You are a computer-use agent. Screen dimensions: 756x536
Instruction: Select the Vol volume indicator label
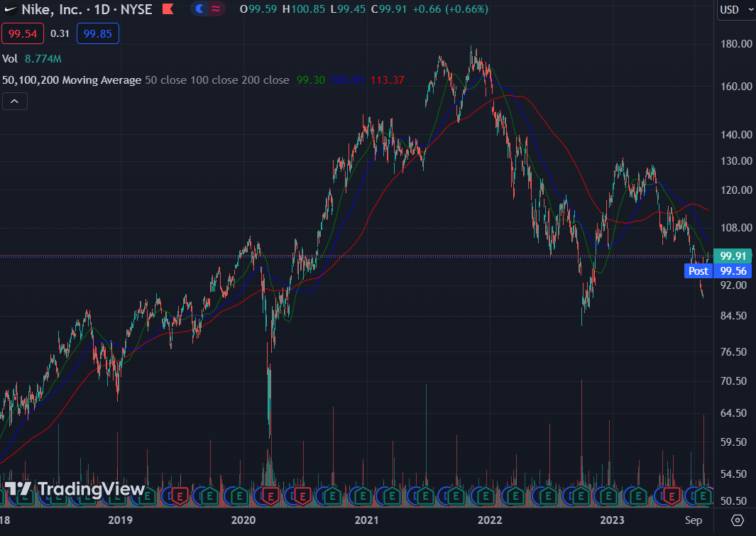pyautogui.click(x=10, y=59)
